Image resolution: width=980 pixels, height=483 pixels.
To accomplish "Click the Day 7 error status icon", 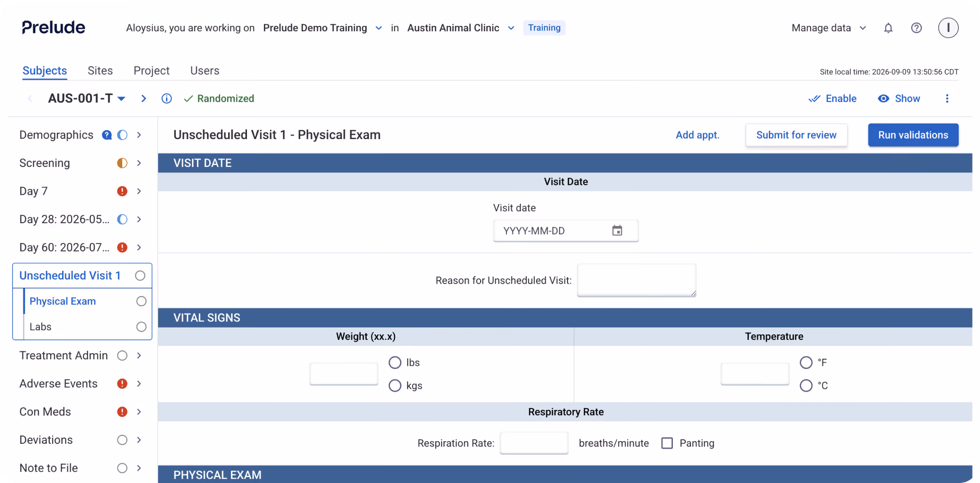I will click(122, 191).
